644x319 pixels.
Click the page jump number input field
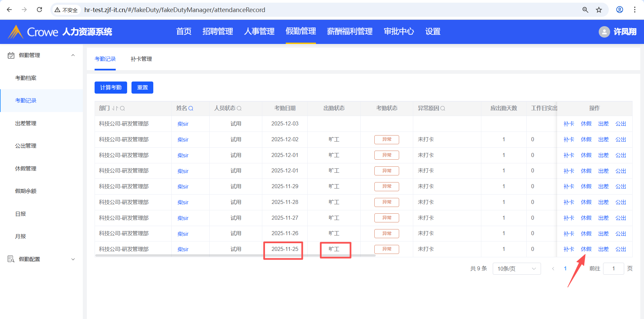point(613,269)
